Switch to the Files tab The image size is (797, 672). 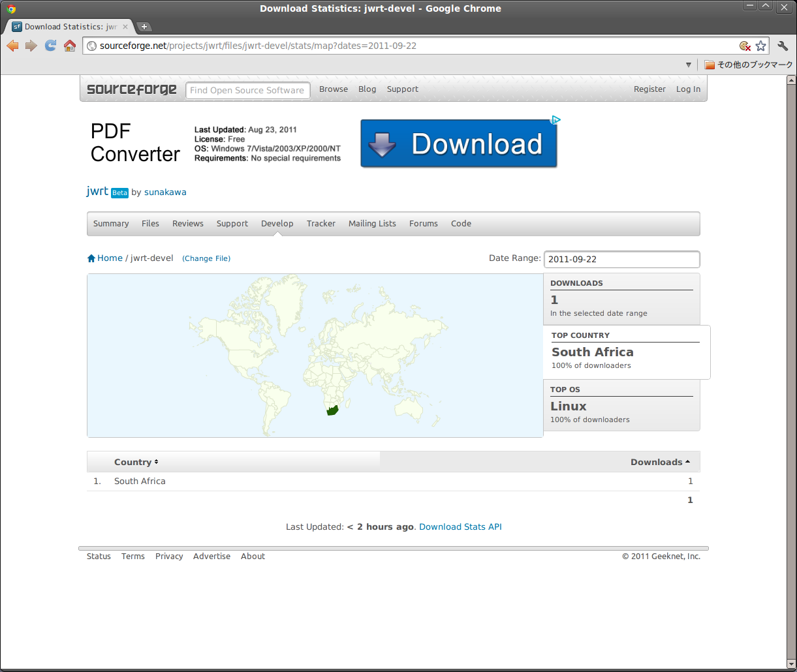pyautogui.click(x=150, y=224)
